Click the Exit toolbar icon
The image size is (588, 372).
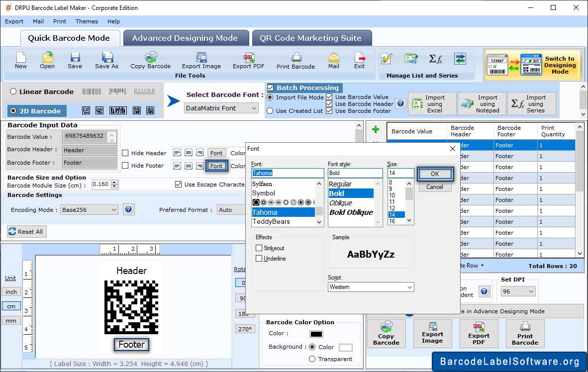[359, 61]
